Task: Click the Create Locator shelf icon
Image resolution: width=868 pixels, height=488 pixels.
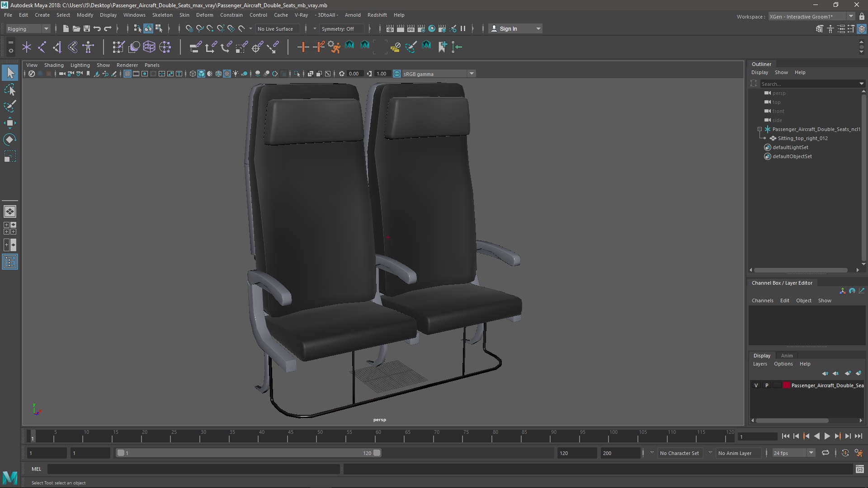Action: pyautogui.click(x=27, y=47)
